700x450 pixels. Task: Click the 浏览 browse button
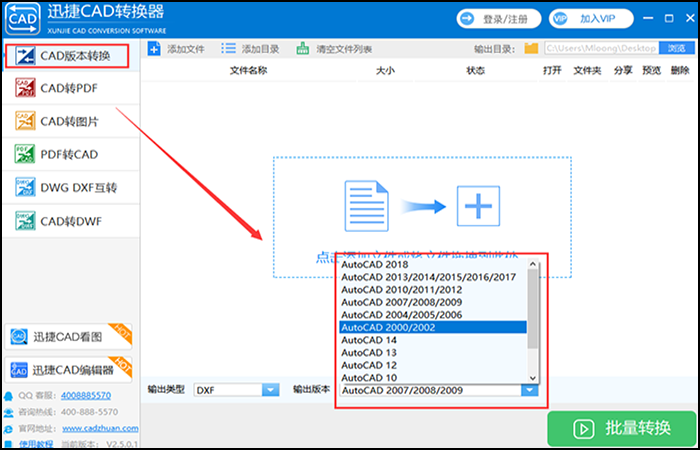coord(677,48)
